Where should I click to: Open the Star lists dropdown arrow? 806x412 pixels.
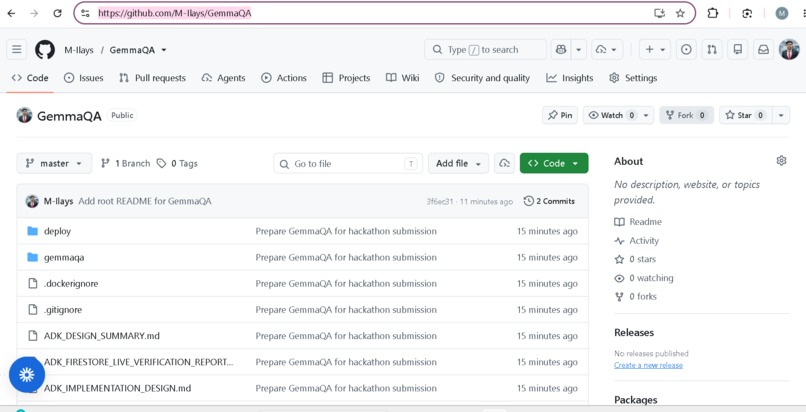tap(781, 115)
